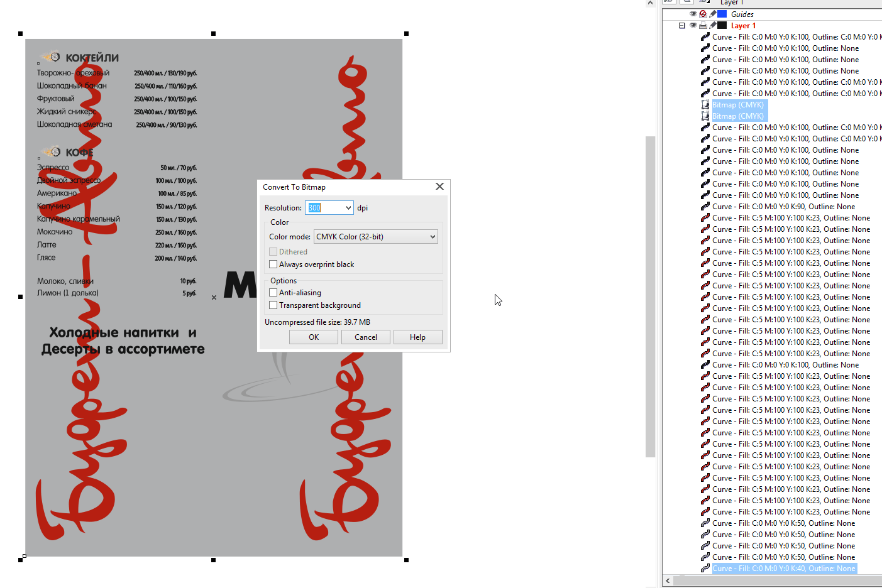Click the Resolution value field
Image resolution: width=882 pixels, height=588 pixels.
[x=324, y=207]
